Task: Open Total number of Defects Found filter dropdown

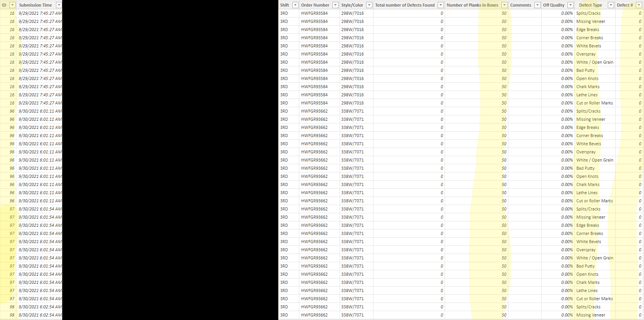Action: (441, 5)
